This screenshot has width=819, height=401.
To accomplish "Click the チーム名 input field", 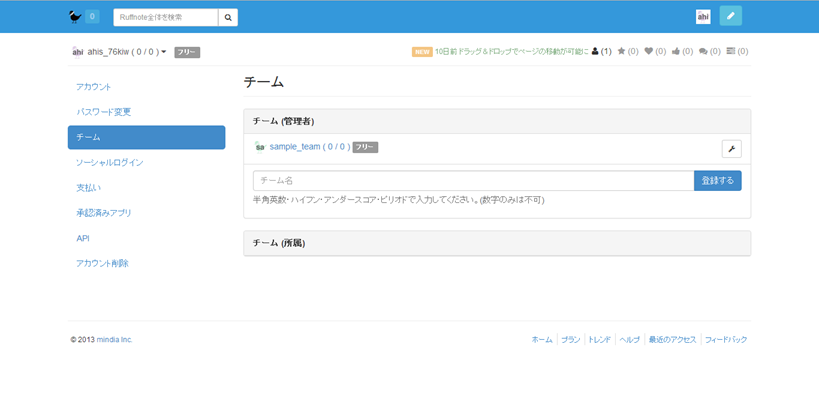I will [473, 181].
